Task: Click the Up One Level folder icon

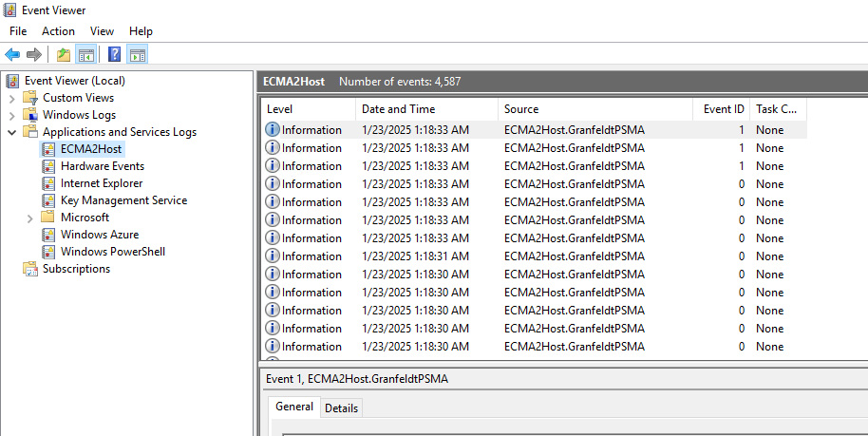Action: click(x=64, y=55)
